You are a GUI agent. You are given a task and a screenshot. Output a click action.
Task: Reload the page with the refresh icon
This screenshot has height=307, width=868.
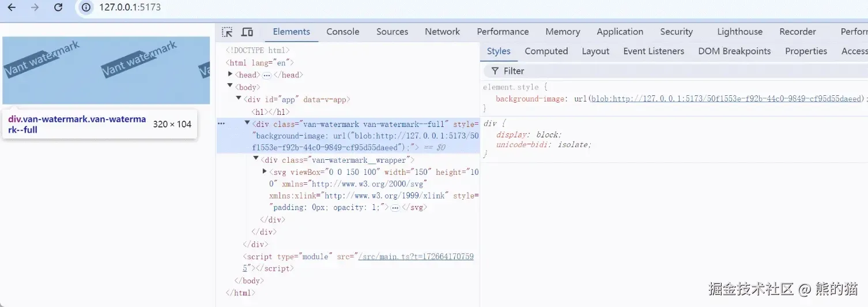click(x=58, y=8)
